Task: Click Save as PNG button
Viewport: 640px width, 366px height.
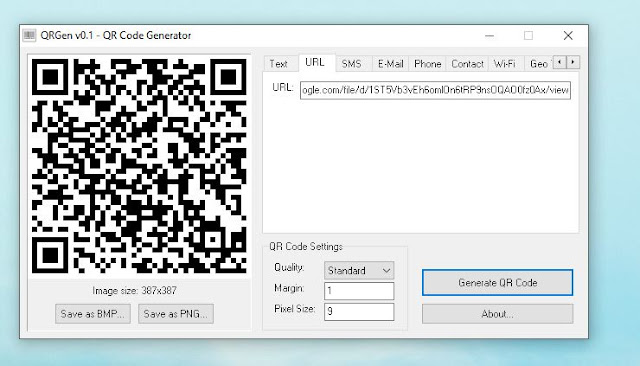Action: tap(176, 314)
